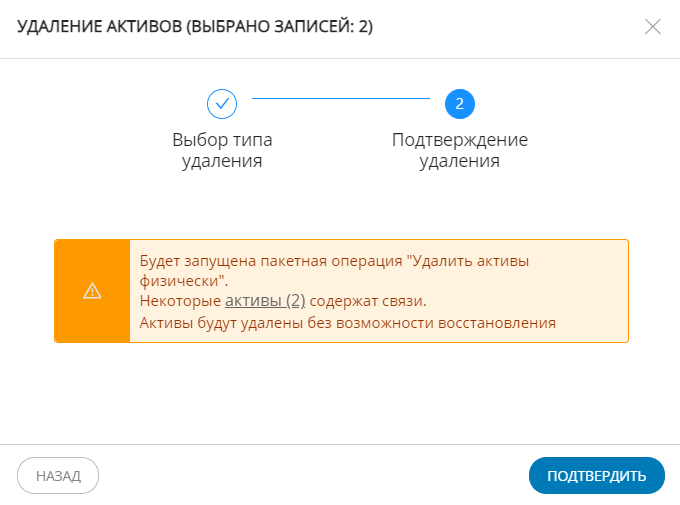Image resolution: width=680 pixels, height=505 pixels.
Task: Close the asset deletion dialog
Action: click(x=653, y=27)
